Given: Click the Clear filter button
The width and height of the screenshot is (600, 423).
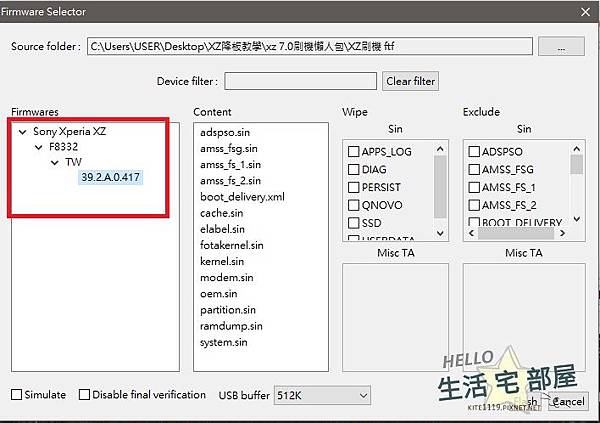Looking at the screenshot, I should [x=410, y=81].
